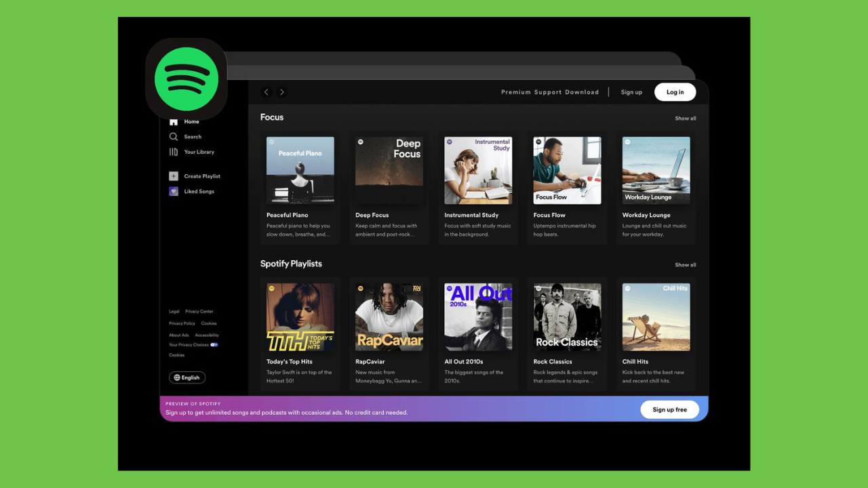
Task: Open the Deep Focus playlist cover
Action: point(389,171)
